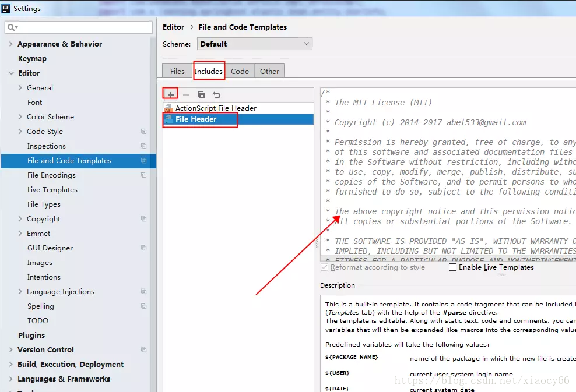Expand the Code Style node
The height and width of the screenshot is (392, 576).
click(20, 132)
